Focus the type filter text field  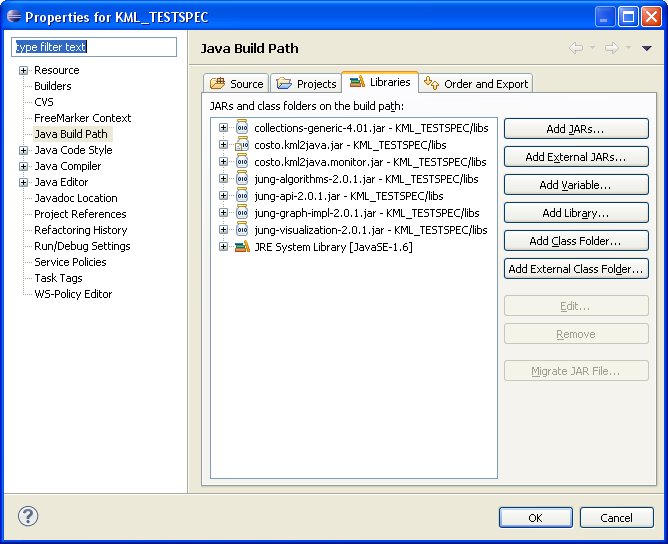coord(93,47)
